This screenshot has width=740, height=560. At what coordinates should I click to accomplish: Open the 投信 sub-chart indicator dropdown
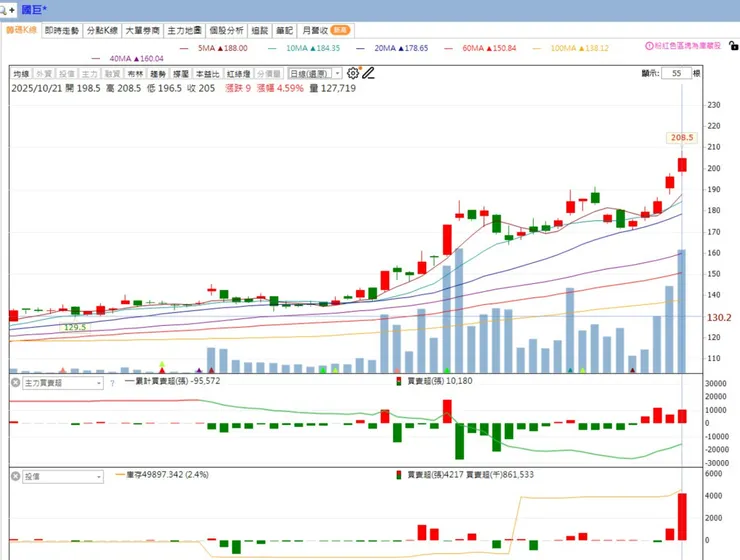click(63, 476)
